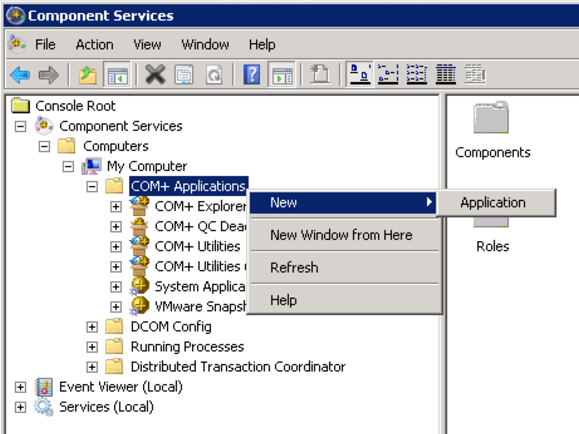Screen dimensions: 579x434
Task: Switch to Detail view icon
Action: pyautogui.click(x=446, y=75)
